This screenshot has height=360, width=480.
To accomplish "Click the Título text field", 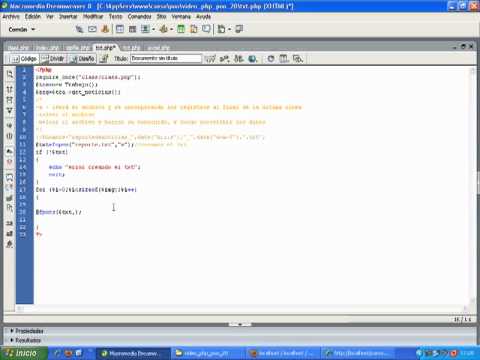I will coord(166,58).
